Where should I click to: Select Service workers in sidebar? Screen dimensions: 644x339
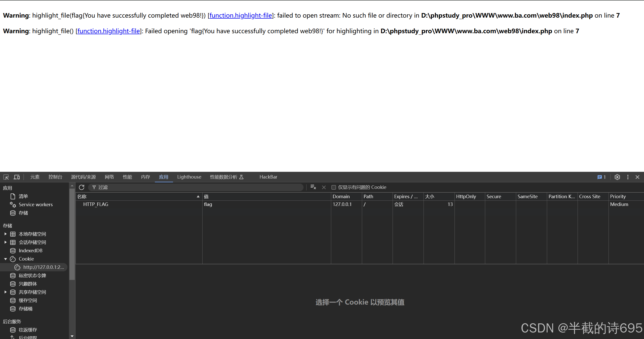[x=35, y=205]
